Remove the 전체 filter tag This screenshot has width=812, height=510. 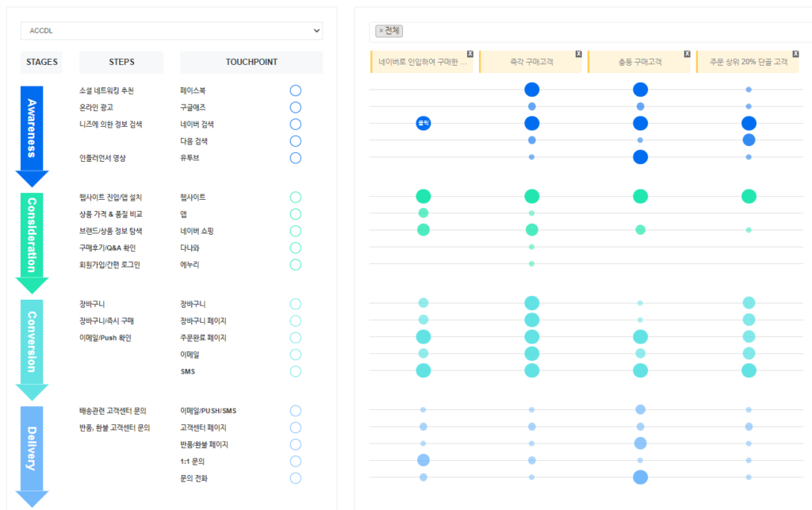pos(381,31)
